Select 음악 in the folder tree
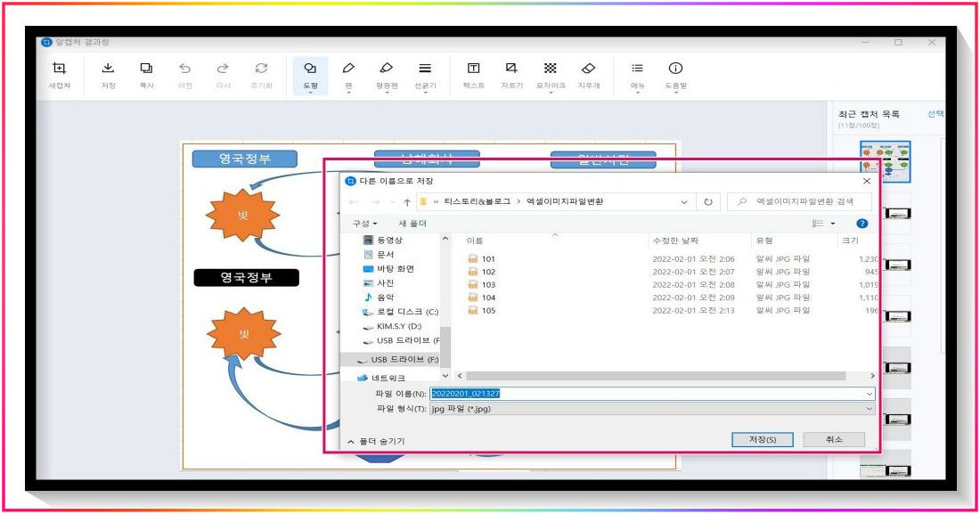980x514 pixels. click(x=379, y=298)
